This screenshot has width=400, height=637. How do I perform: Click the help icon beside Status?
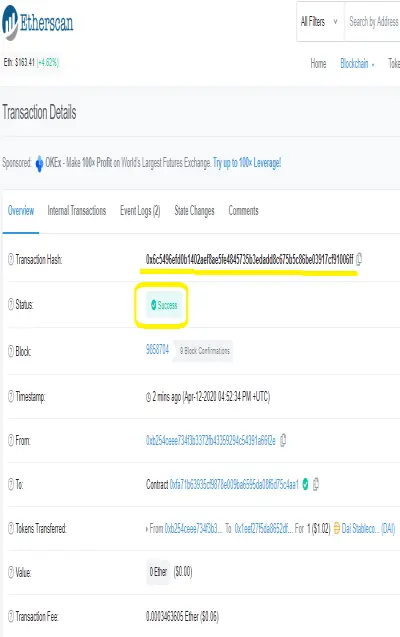11,304
